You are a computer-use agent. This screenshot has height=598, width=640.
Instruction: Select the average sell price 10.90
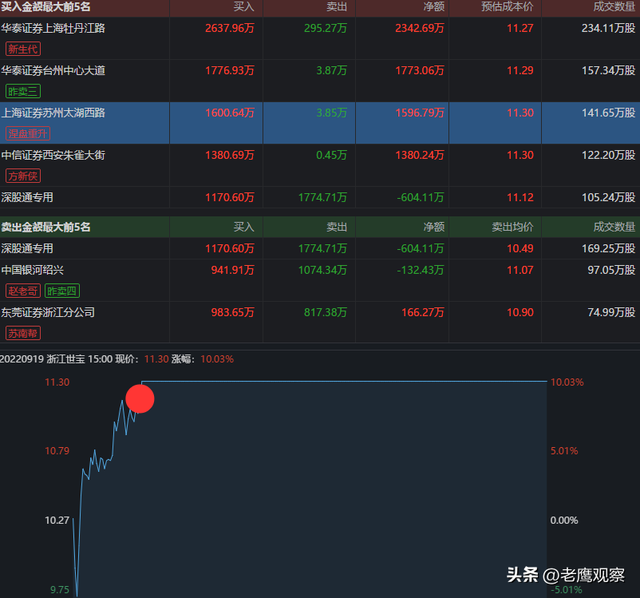(x=520, y=312)
